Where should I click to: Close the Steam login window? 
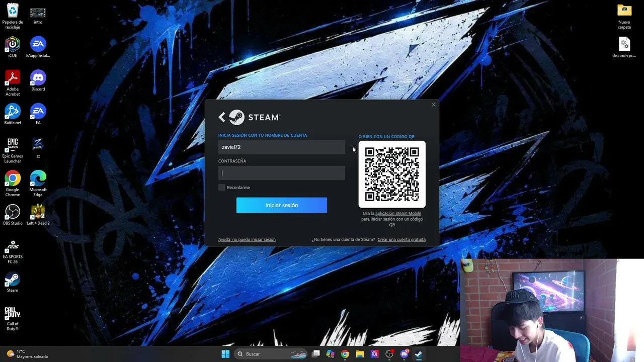point(434,105)
